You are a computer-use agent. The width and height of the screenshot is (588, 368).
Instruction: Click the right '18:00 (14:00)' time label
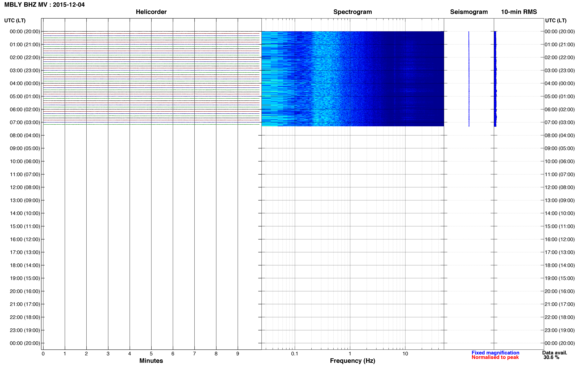point(560,265)
